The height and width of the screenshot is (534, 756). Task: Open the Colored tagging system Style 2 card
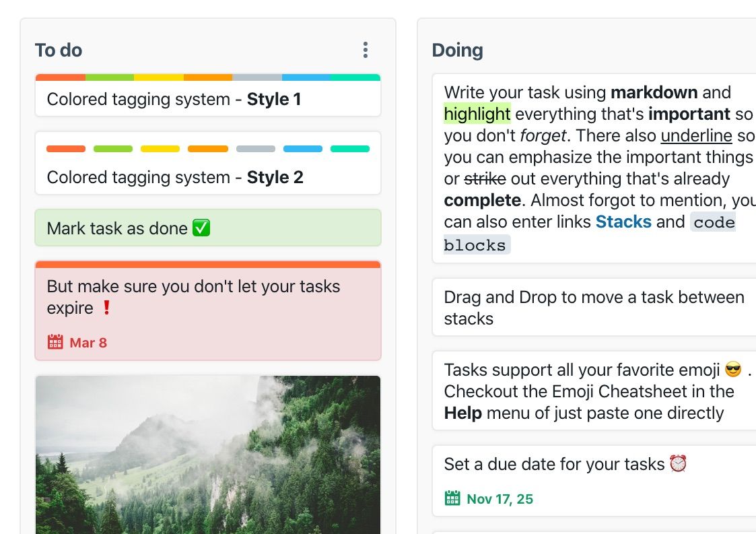pos(208,163)
